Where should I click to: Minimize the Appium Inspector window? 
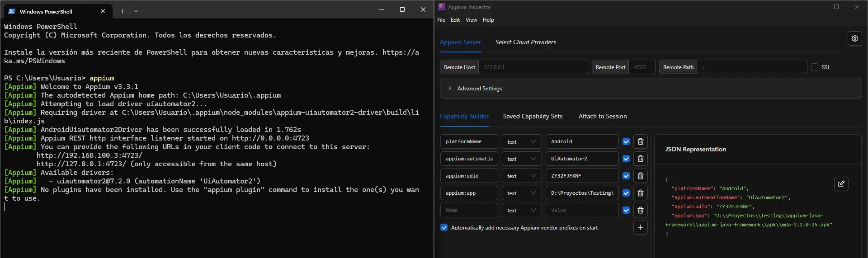816,7
